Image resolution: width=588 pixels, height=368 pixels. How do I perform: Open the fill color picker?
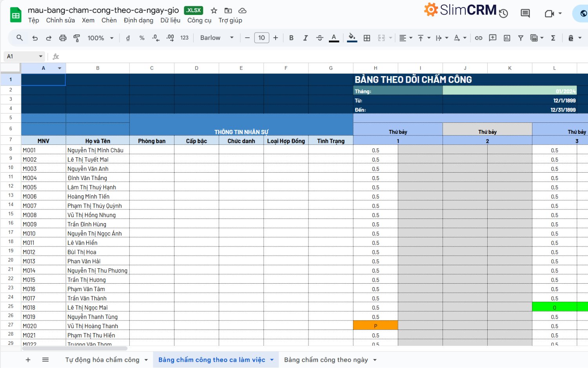point(352,38)
